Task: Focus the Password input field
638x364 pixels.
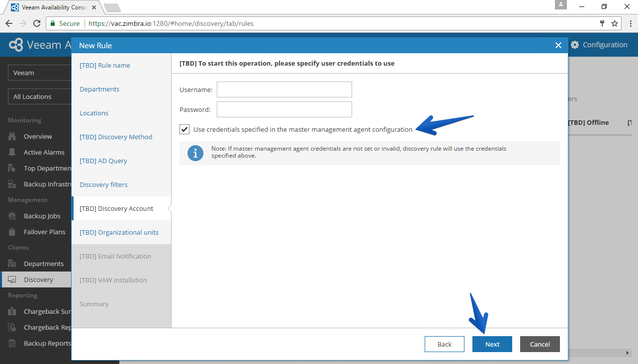Action: pos(284,109)
